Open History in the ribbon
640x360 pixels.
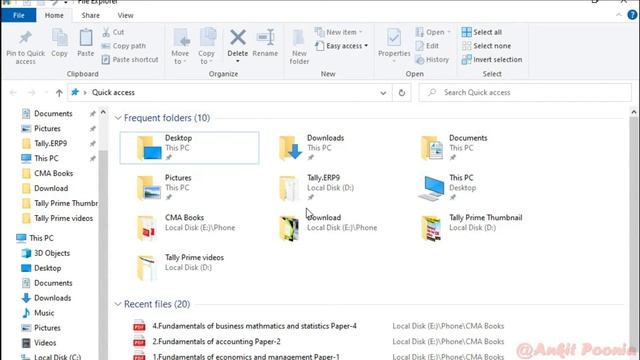tap(432, 60)
